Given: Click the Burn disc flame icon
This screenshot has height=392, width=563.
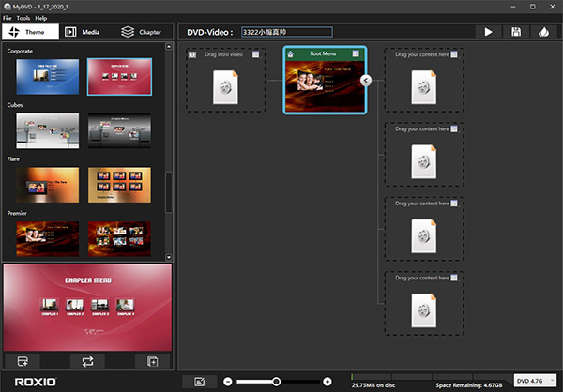Looking at the screenshot, I should [x=542, y=32].
